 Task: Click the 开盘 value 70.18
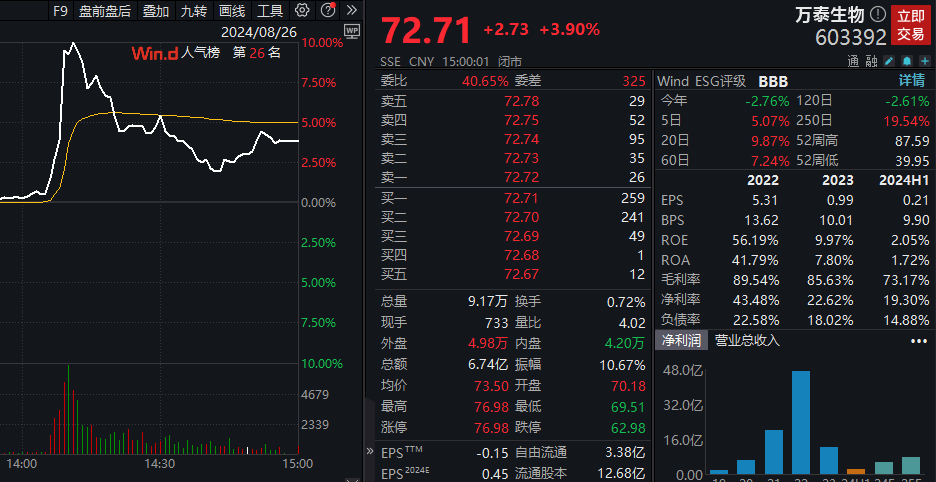click(x=628, y=386)
